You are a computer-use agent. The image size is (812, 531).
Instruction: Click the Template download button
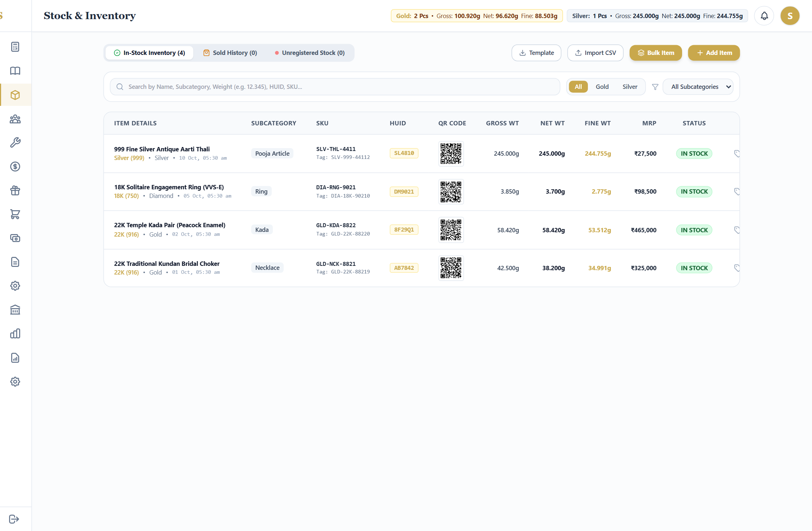pos(536,53)
